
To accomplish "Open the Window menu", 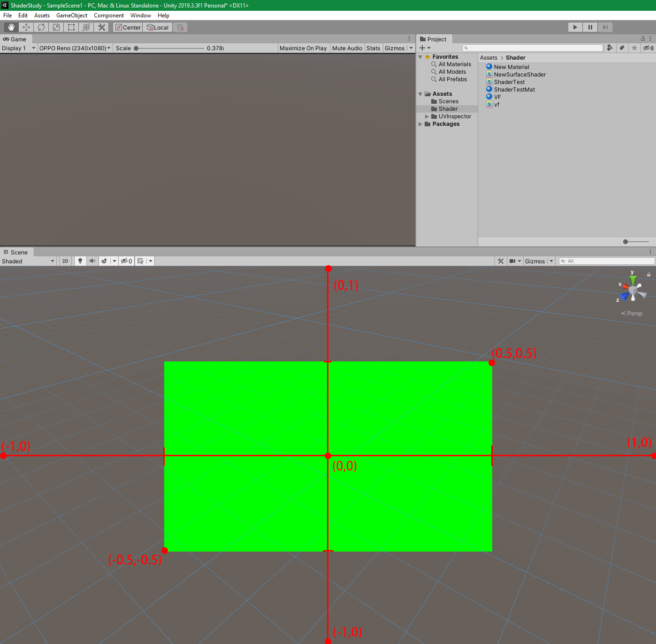I will click(x=141, y=15).
